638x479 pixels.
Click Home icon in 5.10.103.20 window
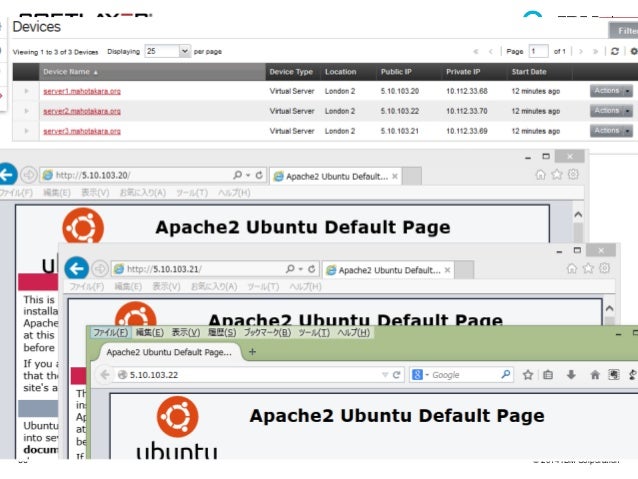(540, 175)
